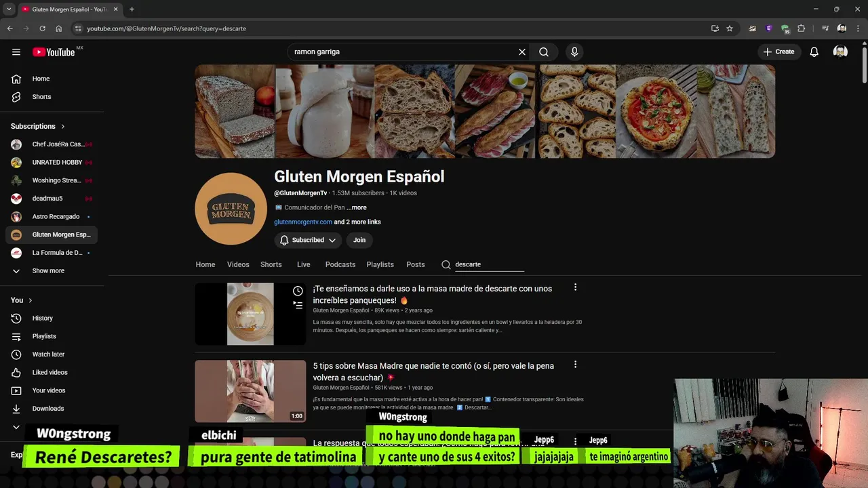Viewport: 868px width, 488px height.
Task: Open options menu for 5 tips video
Action: tap(575, 365)
